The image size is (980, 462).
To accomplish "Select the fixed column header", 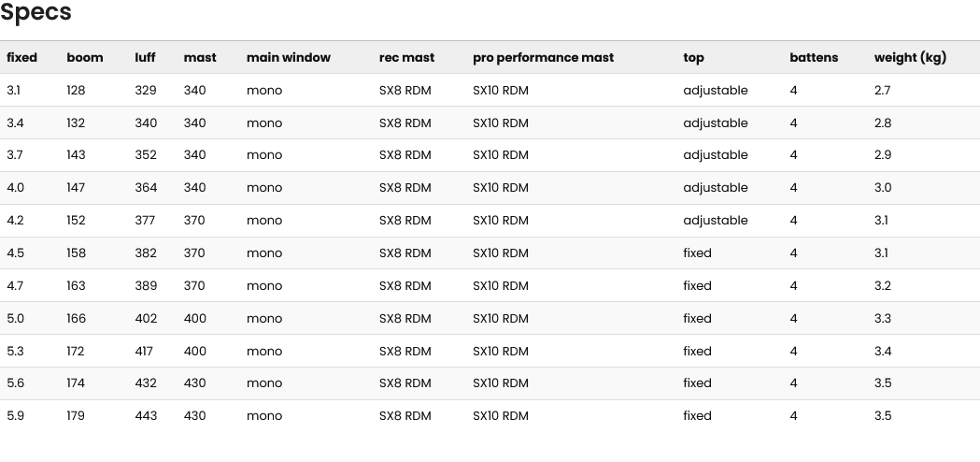I will pos(21,58).
